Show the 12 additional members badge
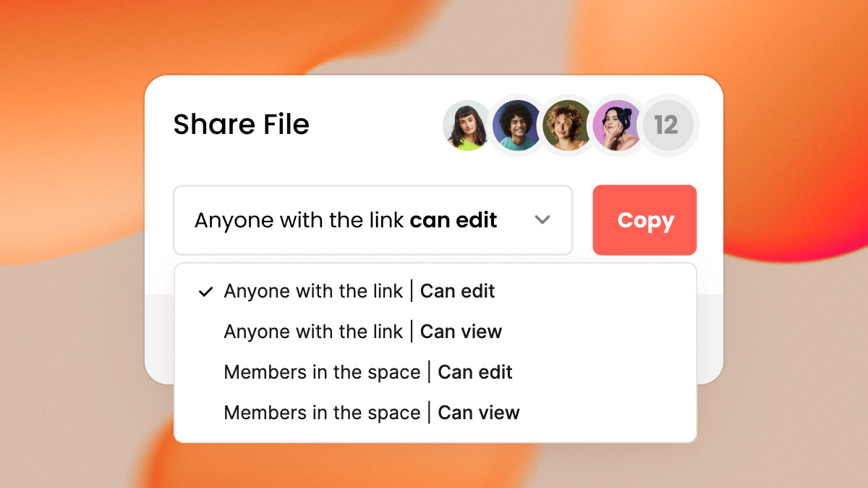The height and width of the screenshot is (488, 868). pyautogui.click(x=666, y=125)
